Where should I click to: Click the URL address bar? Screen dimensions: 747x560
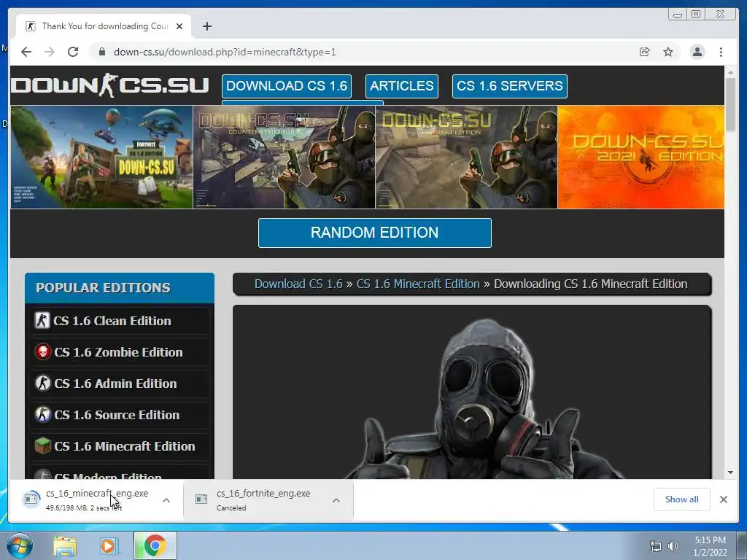[367, 52]
